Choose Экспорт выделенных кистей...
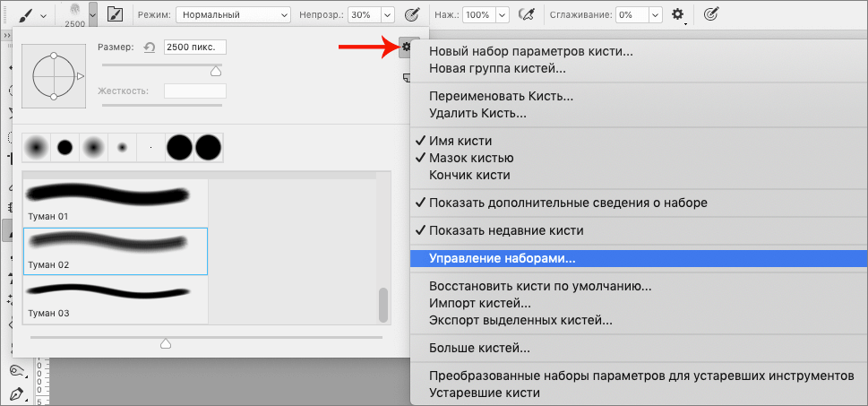Image resolution: width=868 pixels, height=406 pixels. pyautogui.click(x=521, y=320)
